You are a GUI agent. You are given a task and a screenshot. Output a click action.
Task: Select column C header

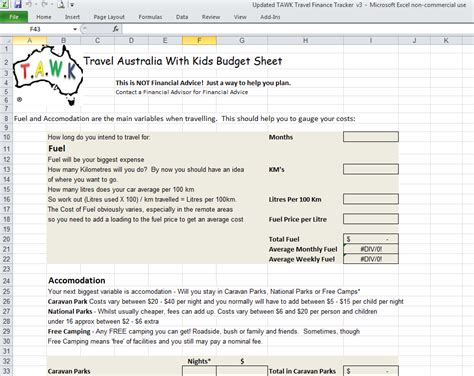click(x=97, y=40)
